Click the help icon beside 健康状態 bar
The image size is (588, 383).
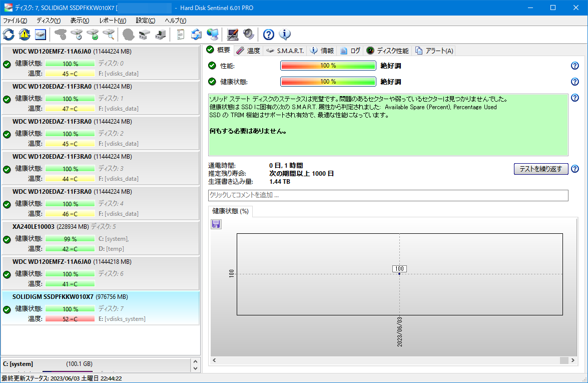pyautogui.click(x=574, y=82)
